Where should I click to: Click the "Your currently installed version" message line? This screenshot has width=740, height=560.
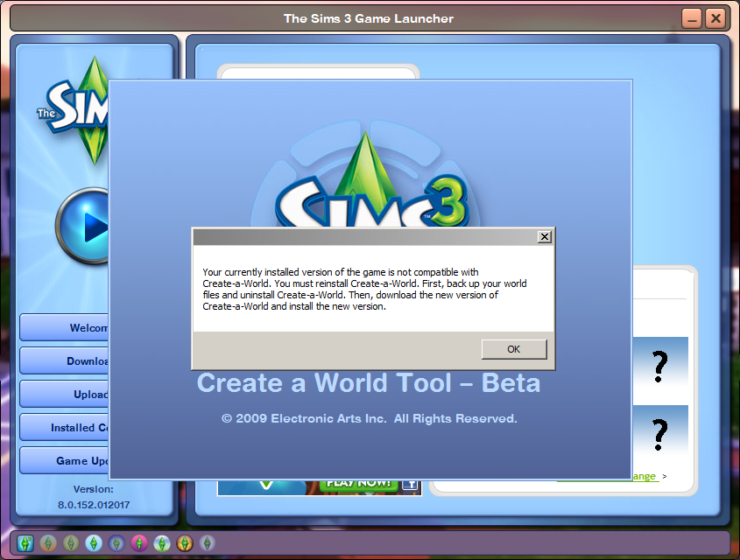pyautogui.click(x=341, y=272)
